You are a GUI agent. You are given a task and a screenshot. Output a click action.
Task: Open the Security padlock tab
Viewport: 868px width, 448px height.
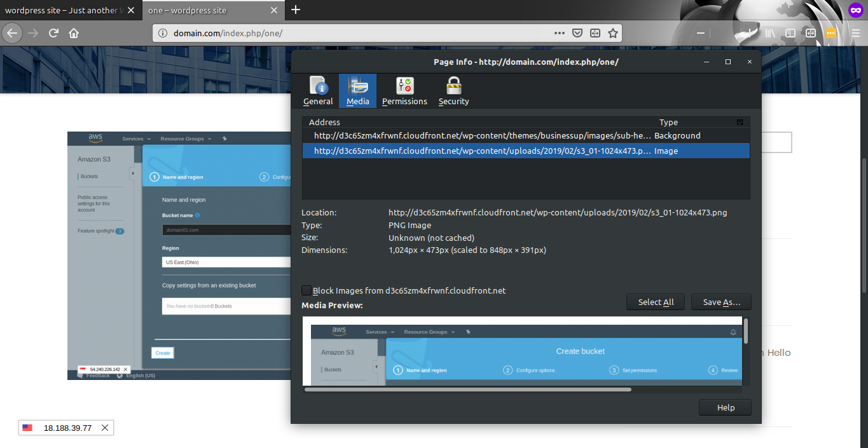pyautogui.click(x=453, y=91)
